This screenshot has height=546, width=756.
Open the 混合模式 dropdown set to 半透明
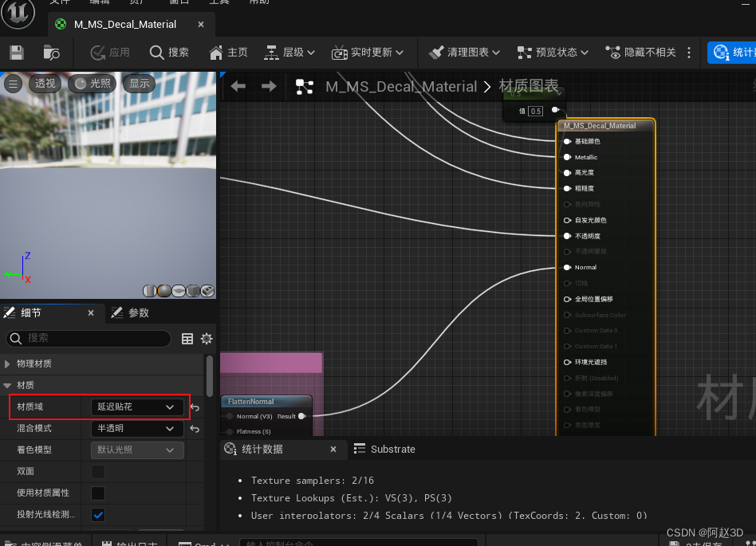(136, 429)
